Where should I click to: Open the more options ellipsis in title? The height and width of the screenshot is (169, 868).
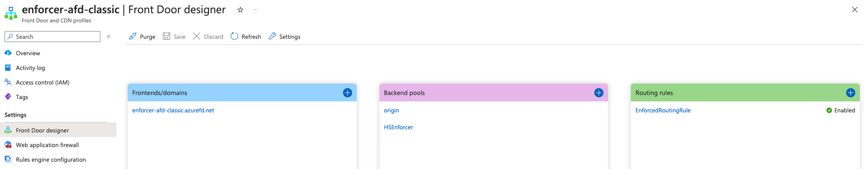tap(255, 10)
